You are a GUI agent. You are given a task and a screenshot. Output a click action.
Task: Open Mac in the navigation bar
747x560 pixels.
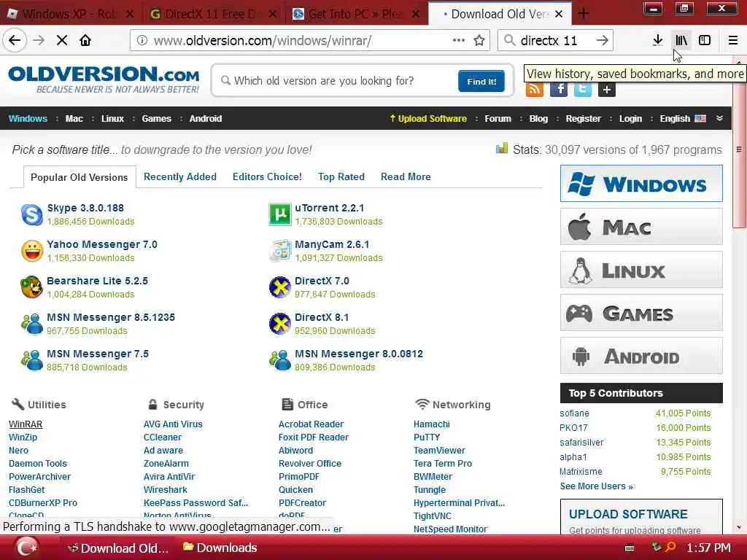click(x=74, y=119)
